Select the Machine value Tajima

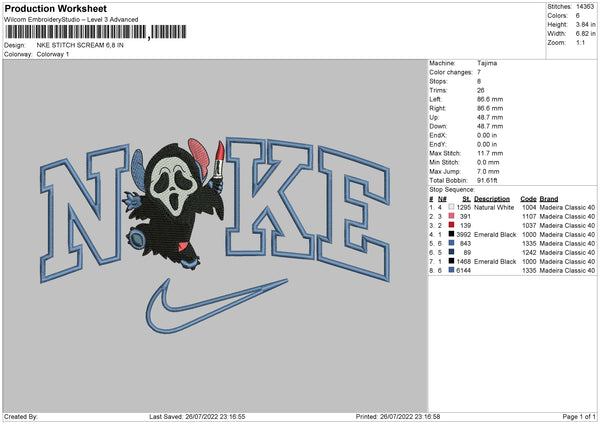coord(487,63)
